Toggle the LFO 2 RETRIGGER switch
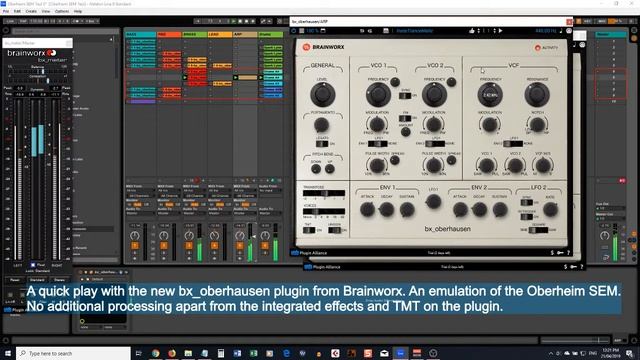This screenshot has width=640, height=360. [x=527, y=216]
